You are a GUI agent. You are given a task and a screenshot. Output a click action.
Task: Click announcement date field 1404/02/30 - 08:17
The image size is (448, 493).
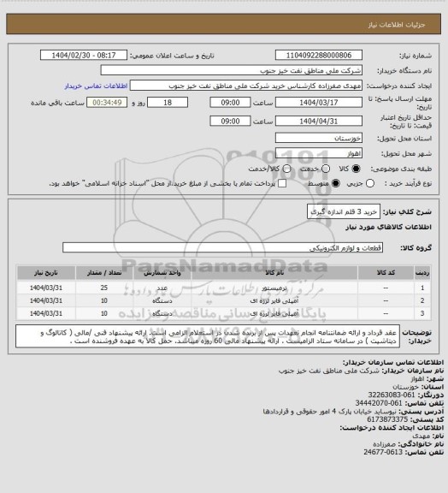(x=84, y=55)
